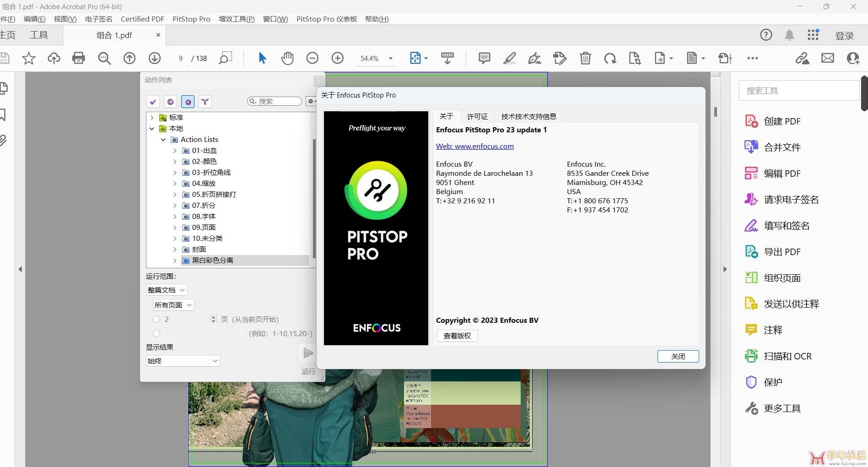Open the PitStop Pro menu
Screen dimensions: 868x467
[191, 19]
